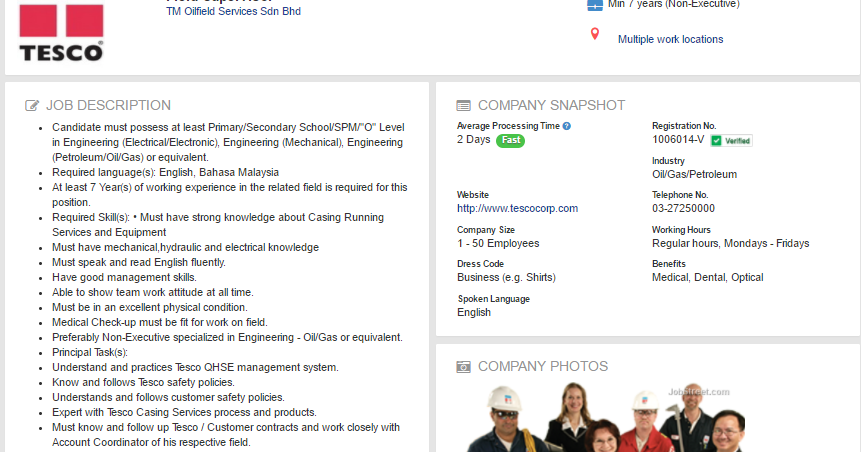
Task: Click the 'Medical, Dental, Optical' benefits text
Action: click(x=707, y=277)
